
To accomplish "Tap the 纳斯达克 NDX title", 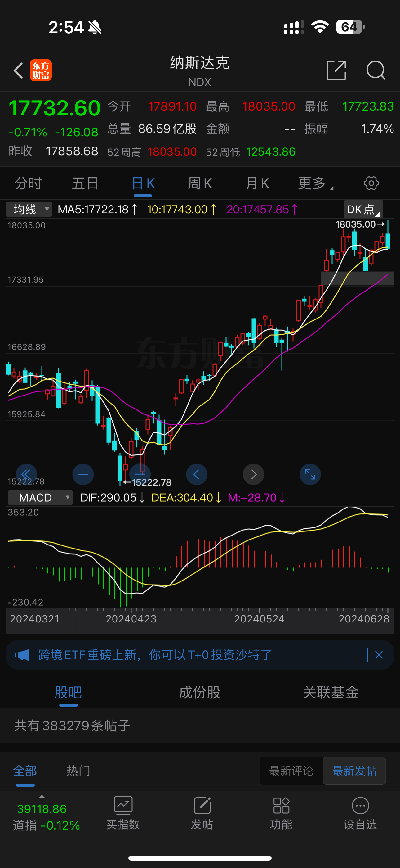I will [200, 71].
